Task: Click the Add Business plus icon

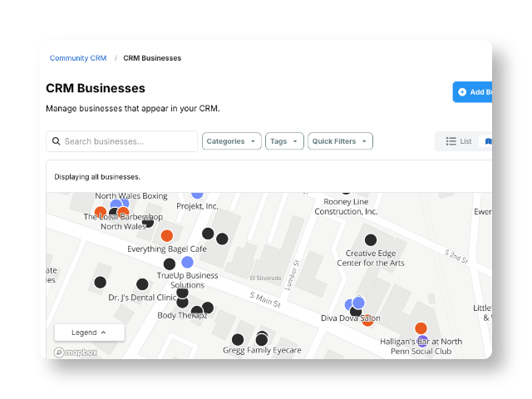Action: tap(462, 92)
